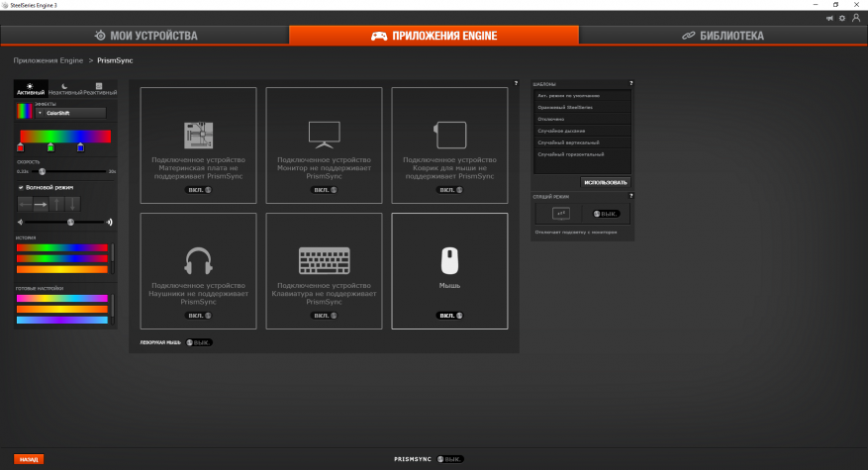Toggle the PrismSync master switch
Image resolution: width=868 pixels, height=470 pixels.
point(450,459)
